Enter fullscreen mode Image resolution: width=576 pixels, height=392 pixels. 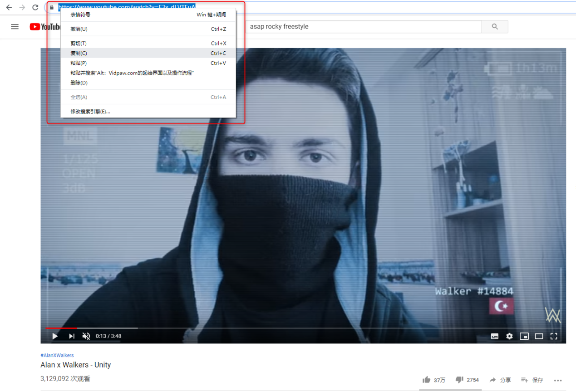554,336
